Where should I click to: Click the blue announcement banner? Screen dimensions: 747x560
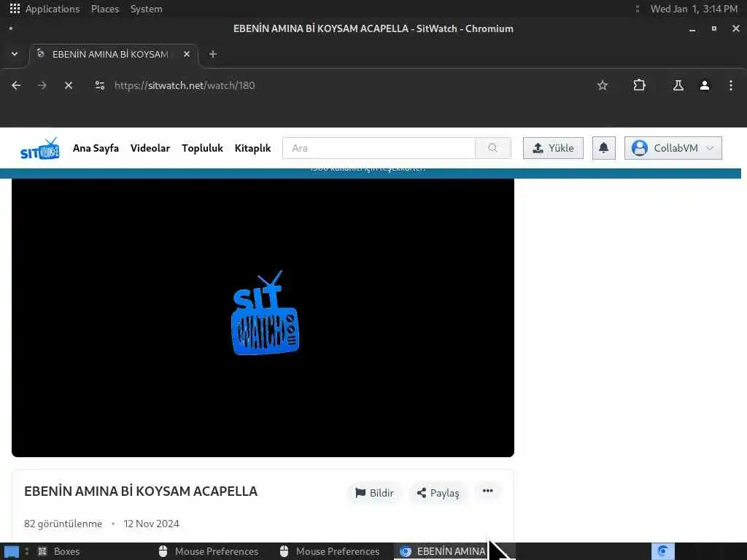click(371, 174)
